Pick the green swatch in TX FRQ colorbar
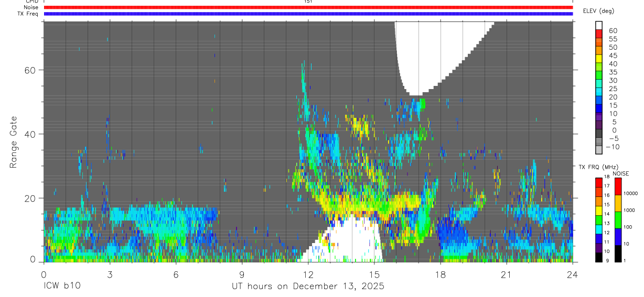The height and width of the screenshot is (297, 644). pos(599,219)
